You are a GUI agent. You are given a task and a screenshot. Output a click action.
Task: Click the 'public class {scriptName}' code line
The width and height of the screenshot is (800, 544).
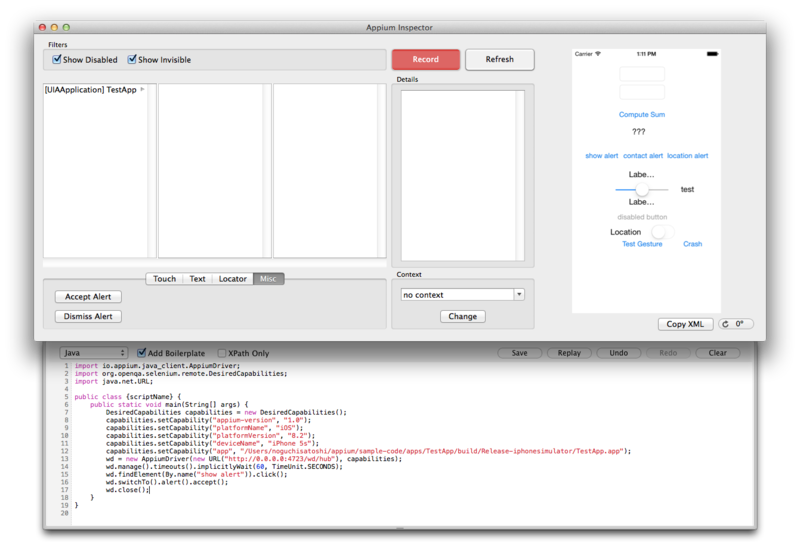[x=128, y=397]
